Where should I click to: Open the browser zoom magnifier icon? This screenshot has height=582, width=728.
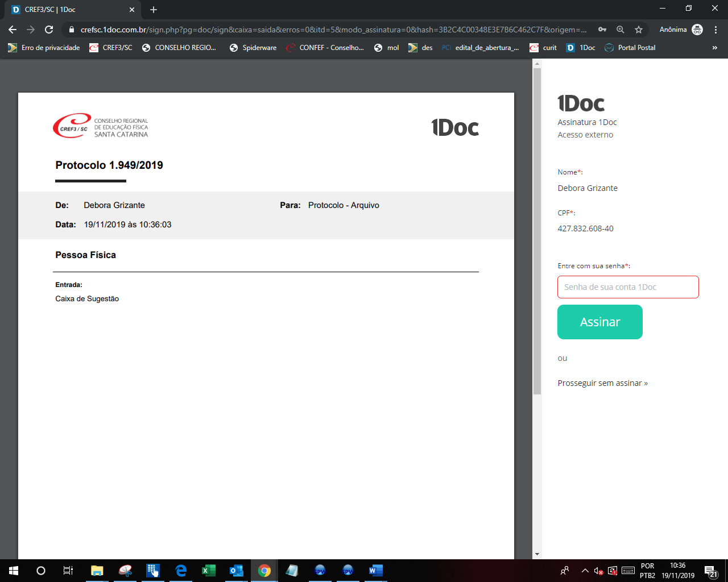(x=621, y=30)
